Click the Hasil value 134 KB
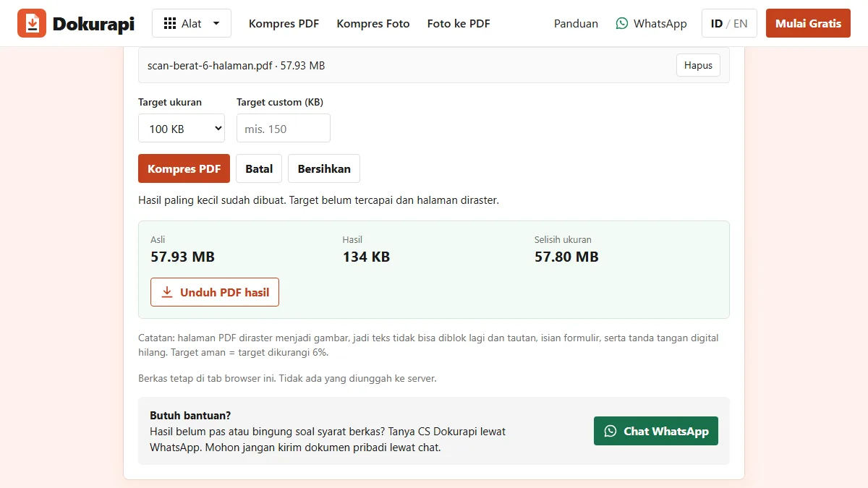The image size is (868, 488). pos(366,257)
